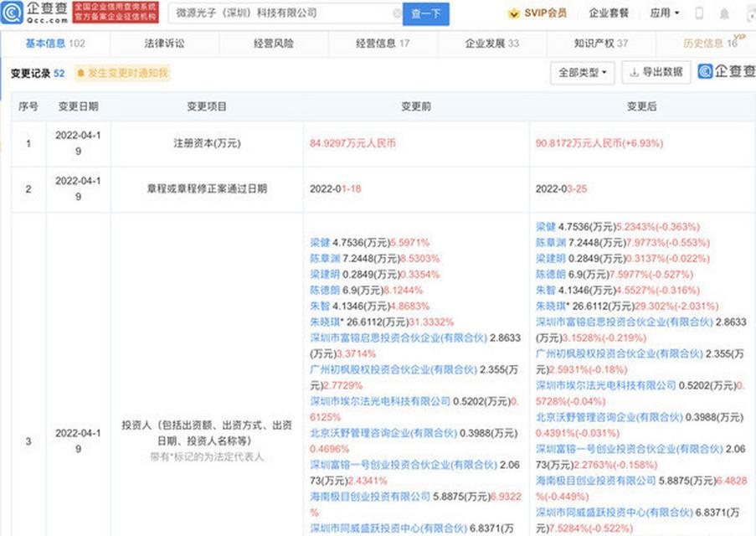Expand the 应用 menu
756x536 pixels.
664,13
